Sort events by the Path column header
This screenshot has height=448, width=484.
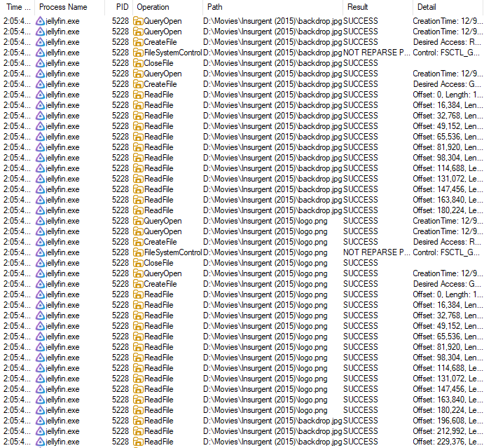[x=214, y=6]
